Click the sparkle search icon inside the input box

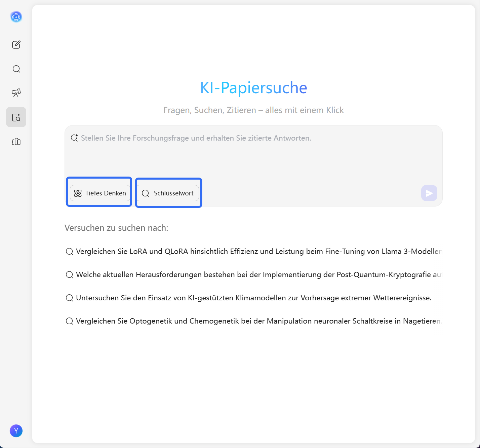pyautogui.click(x=74, y=138)
